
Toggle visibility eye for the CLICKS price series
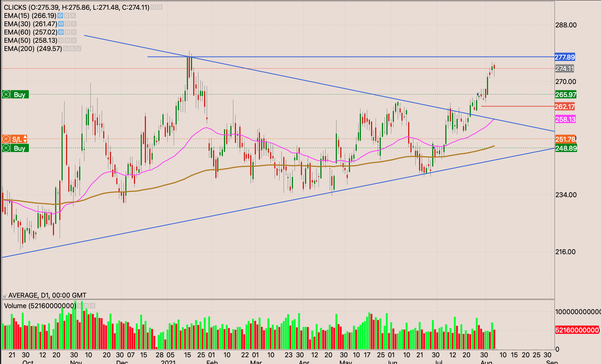pos(153,7)
